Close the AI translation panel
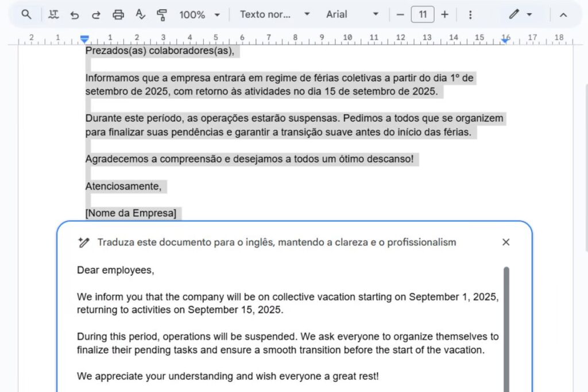Image resolution: width=588 pixels, height=392 pixels. coord(506,242)
